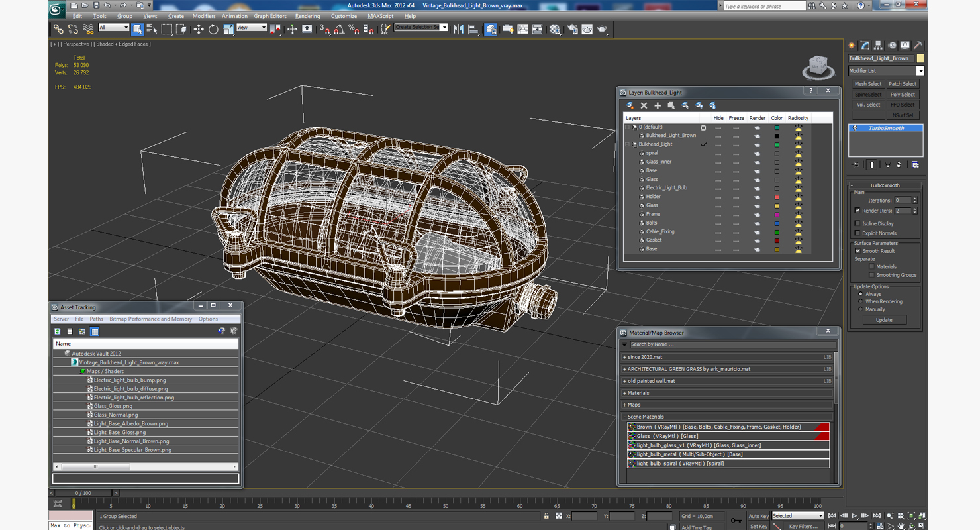Open the Rendering menu
Viewport: 980px width, 530px height.
(x=307, y=16)
